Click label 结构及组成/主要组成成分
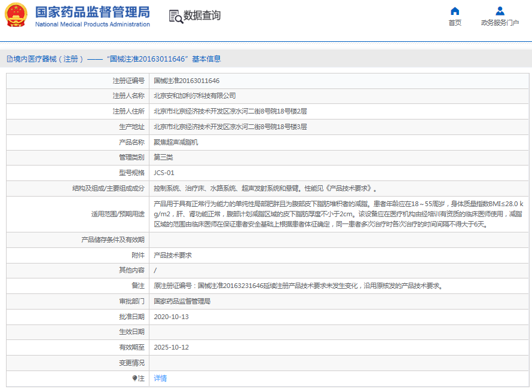The height and width of the screenshot is (392, 532). (x=108, y=188)
